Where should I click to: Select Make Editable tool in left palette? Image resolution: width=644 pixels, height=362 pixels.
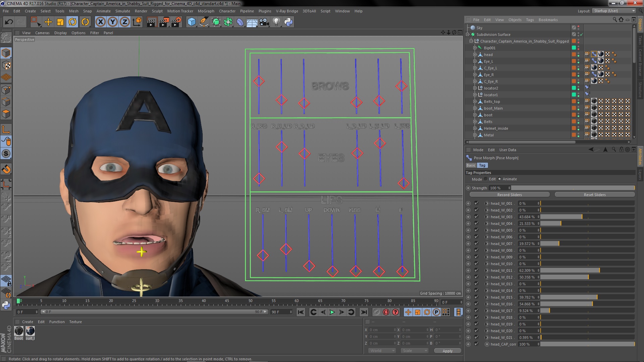click(6, 38)
